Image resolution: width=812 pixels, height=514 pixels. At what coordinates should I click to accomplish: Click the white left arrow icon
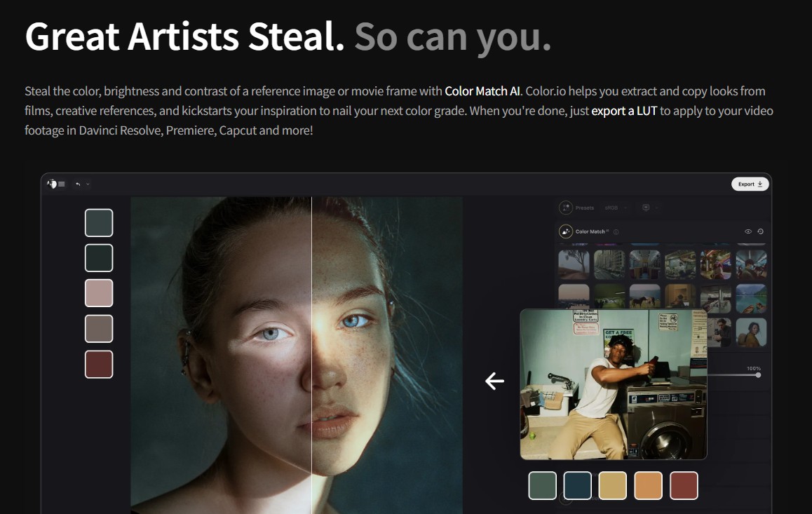[494, 381]
